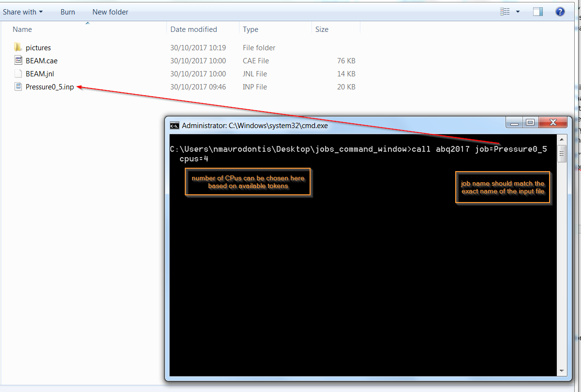581x392 pixels.
Task: Sort files by Date modified
Action: pos(194,29)
